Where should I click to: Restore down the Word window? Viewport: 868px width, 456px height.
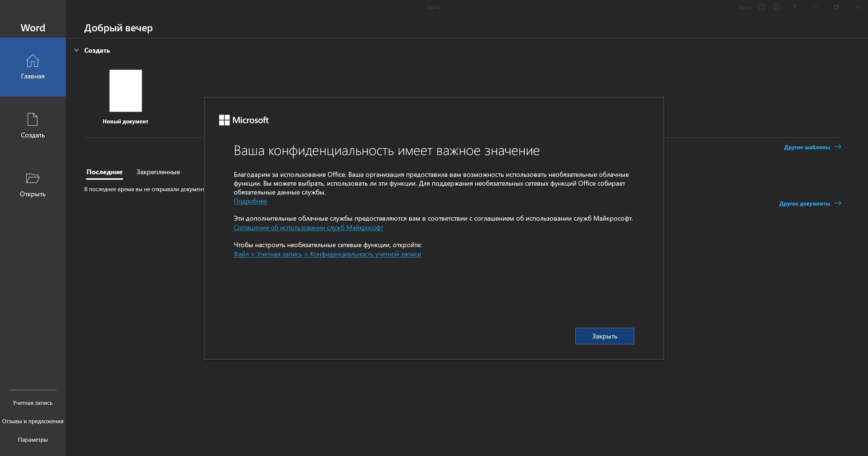[836, 7]
